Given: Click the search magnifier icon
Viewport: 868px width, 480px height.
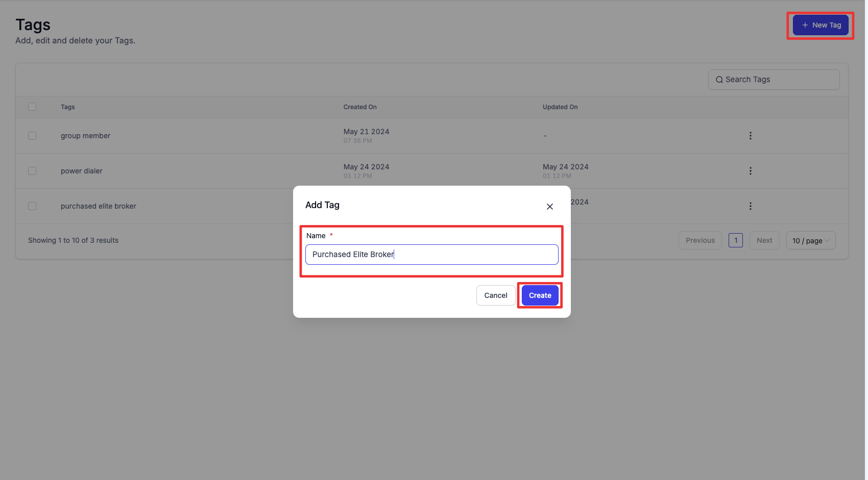Looking at the screenshot, I should coord(719,80).
